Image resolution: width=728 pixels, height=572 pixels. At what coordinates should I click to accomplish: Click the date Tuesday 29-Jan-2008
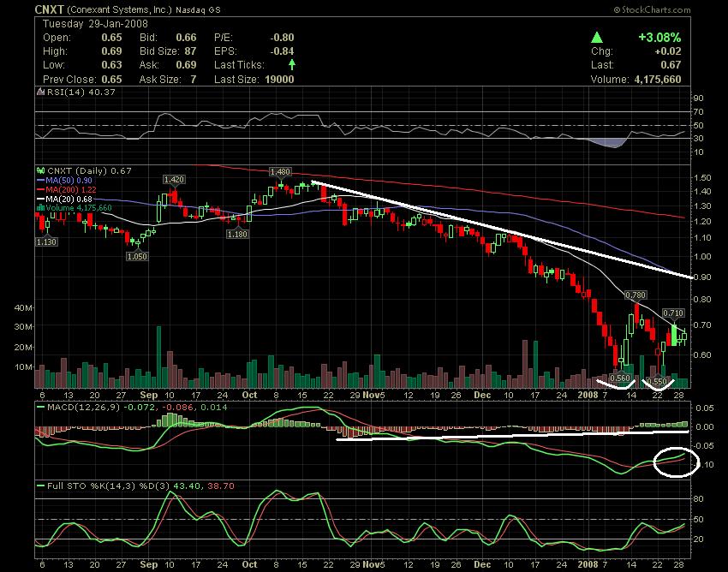(x=95, y=24)
